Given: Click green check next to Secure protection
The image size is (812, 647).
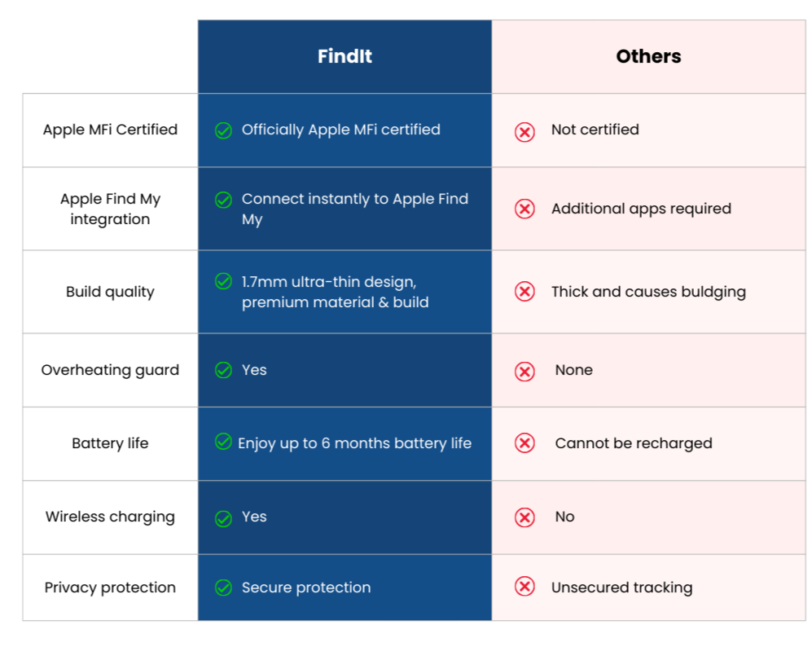Looking at the screenshot, I should coord(223,588).
